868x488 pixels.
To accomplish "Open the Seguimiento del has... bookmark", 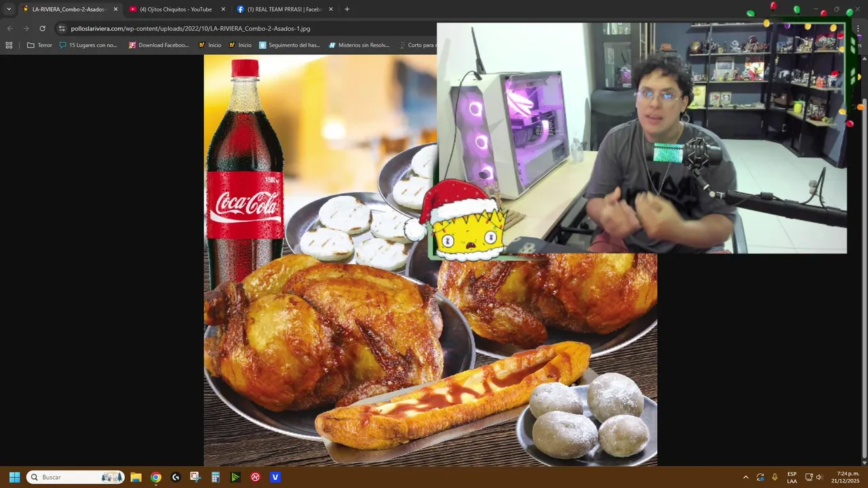I will pos(290,45).
